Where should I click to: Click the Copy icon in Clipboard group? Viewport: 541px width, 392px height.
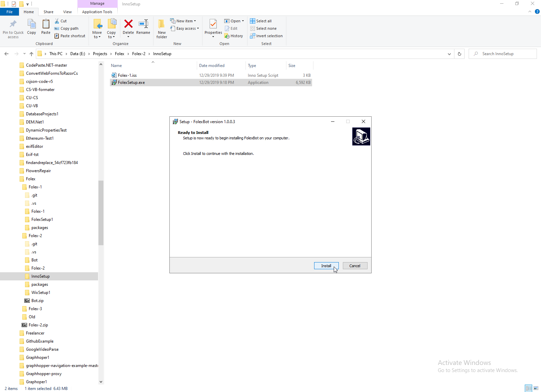click(x=31, y=24)
